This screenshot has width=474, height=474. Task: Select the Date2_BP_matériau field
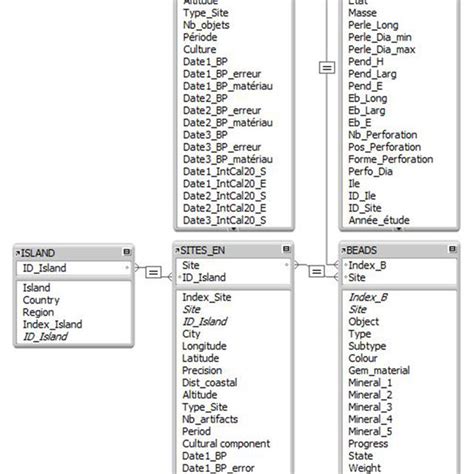tap(228, 122)
